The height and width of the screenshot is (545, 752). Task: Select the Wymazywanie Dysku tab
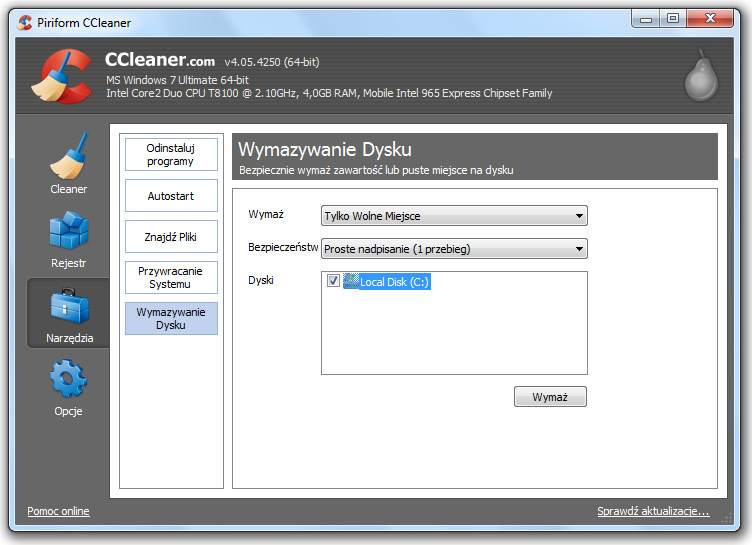[x=171, y=319]
